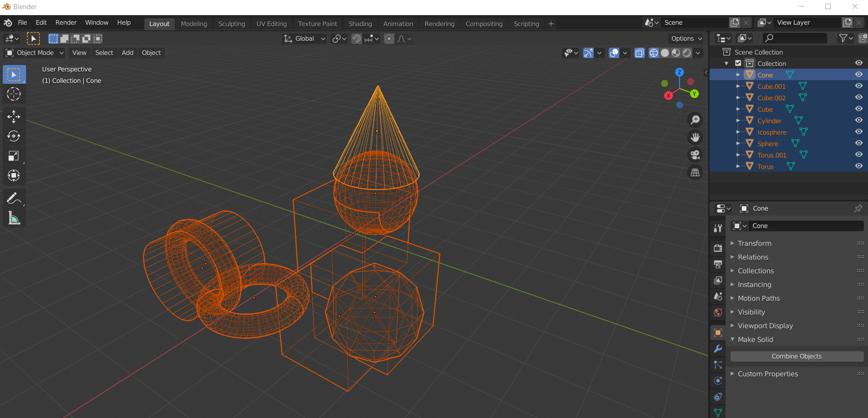The height and width of the screenshot is (418, 868).
Task: Toggle X-Ray viewport mode
Action: pyautogui.click(x=639, y=53)
